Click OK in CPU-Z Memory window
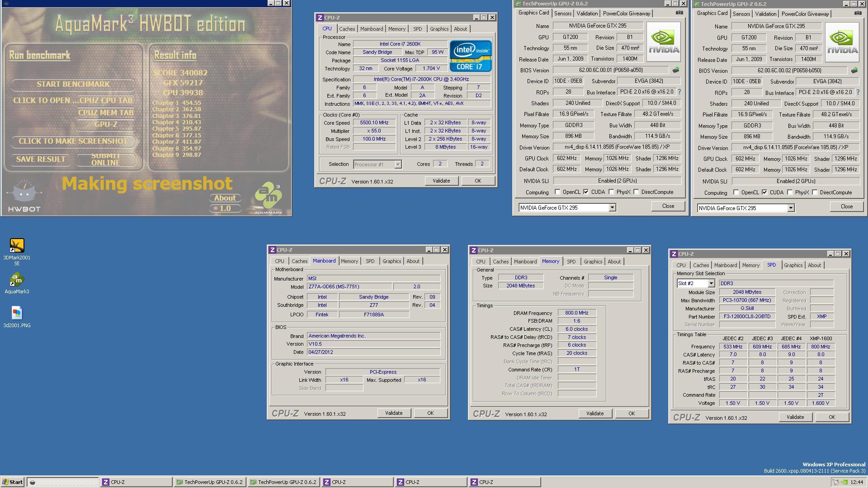 point(632,413)
